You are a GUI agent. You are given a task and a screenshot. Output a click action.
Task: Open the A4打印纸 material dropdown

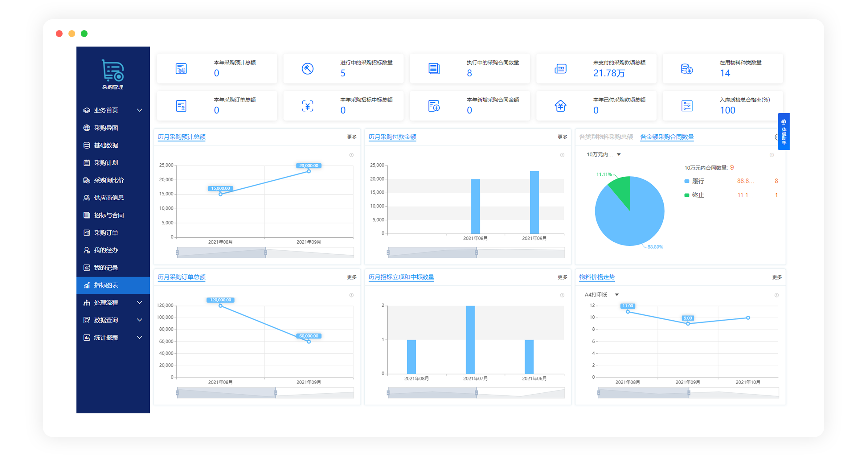point(601,295)
